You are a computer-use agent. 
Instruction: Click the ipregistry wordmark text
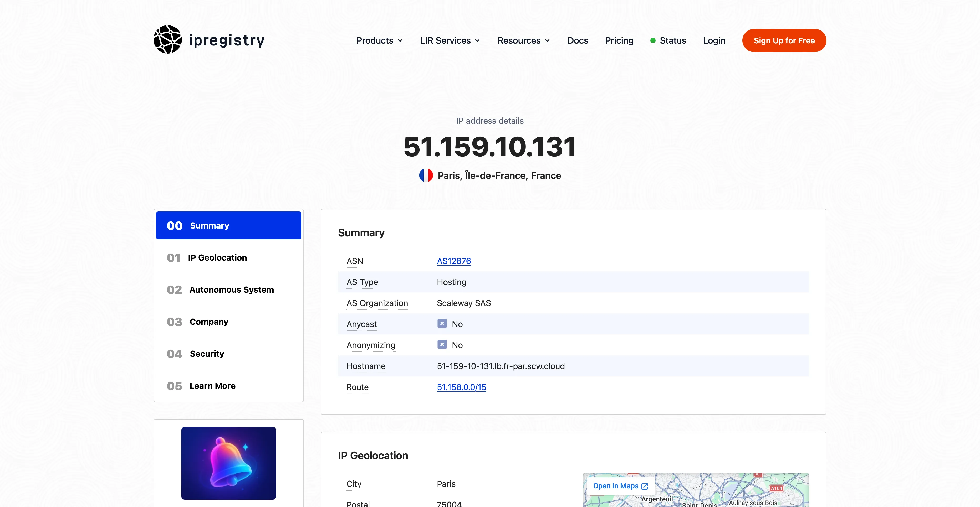pos(226,40)
